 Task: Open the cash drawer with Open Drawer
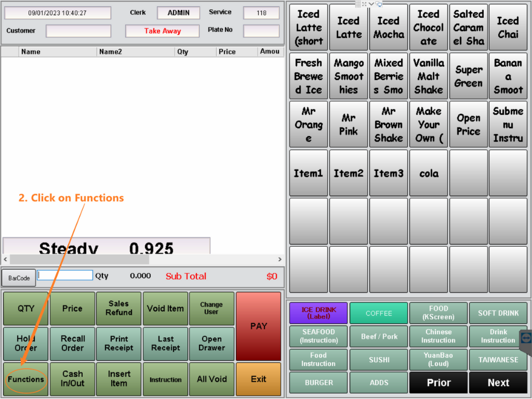point(211,343)
